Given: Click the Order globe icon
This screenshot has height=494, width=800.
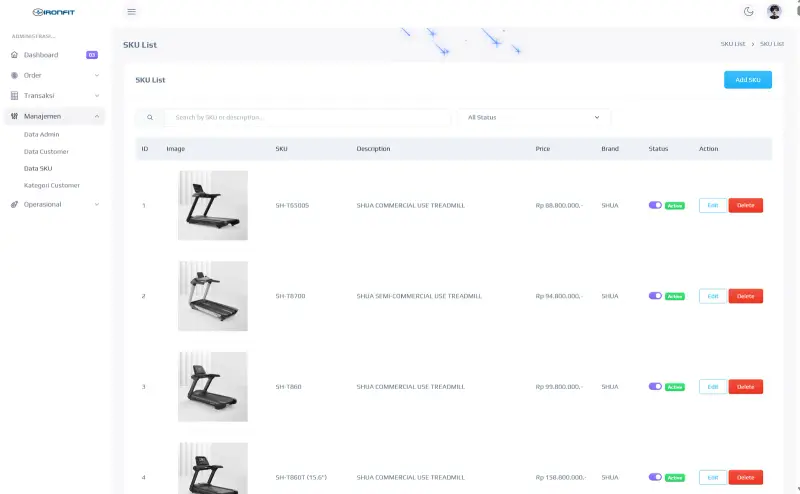Looking at the screenshot, I should [x=14, y=75].
